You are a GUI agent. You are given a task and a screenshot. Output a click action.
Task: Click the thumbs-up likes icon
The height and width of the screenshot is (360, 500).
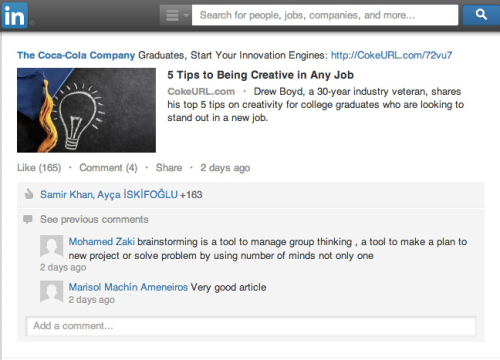pos(29,194)
